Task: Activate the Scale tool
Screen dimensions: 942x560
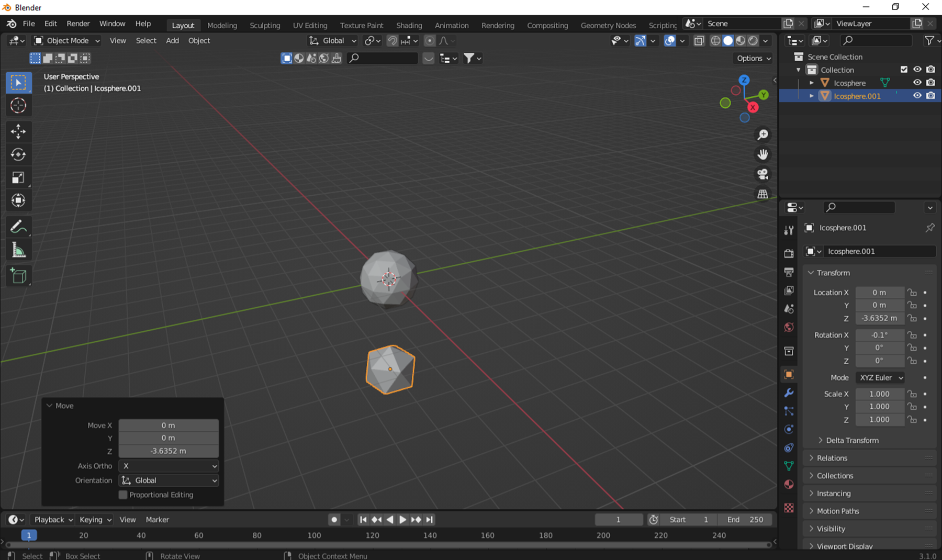Action: (18, 177)
